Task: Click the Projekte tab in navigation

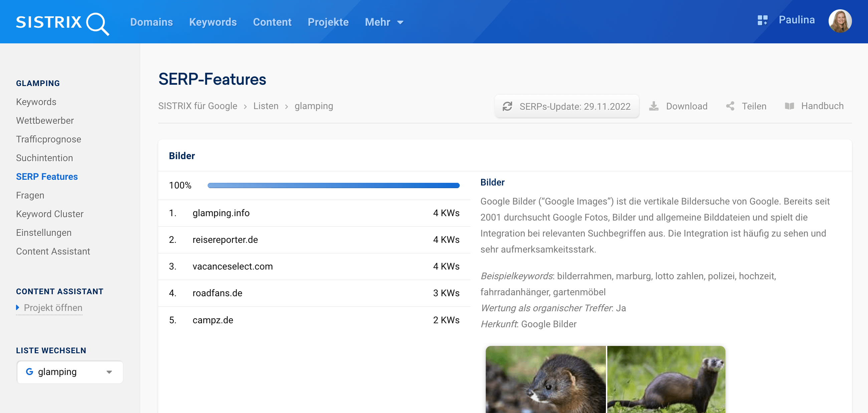Action: [x=328, y=22]
